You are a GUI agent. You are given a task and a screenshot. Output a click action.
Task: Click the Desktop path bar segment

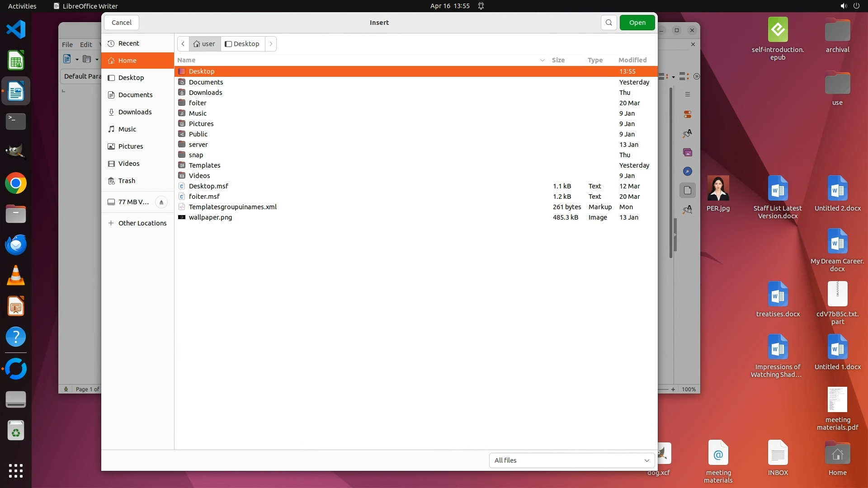[243, 44]
